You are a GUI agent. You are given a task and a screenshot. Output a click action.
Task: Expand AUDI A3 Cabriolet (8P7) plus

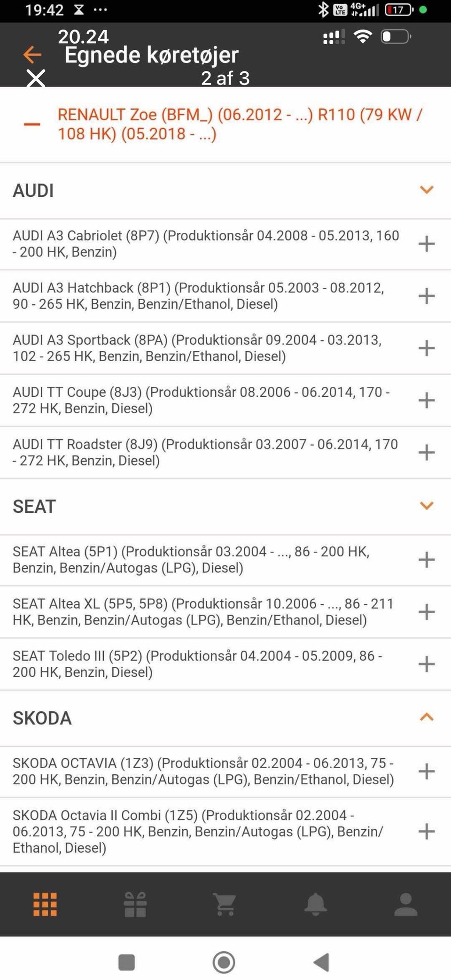(x=426, y=244)
